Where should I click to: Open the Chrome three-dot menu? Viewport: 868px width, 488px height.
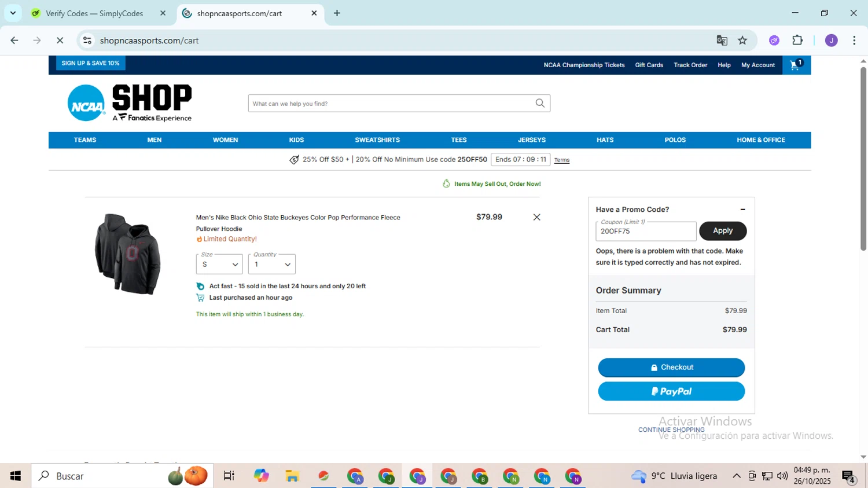tap(854, 41)
